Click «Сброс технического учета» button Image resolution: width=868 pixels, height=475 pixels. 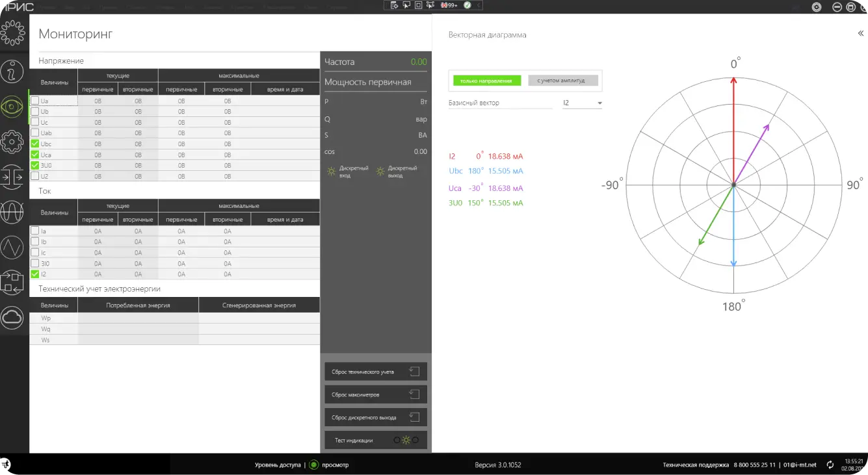point(376,372)
